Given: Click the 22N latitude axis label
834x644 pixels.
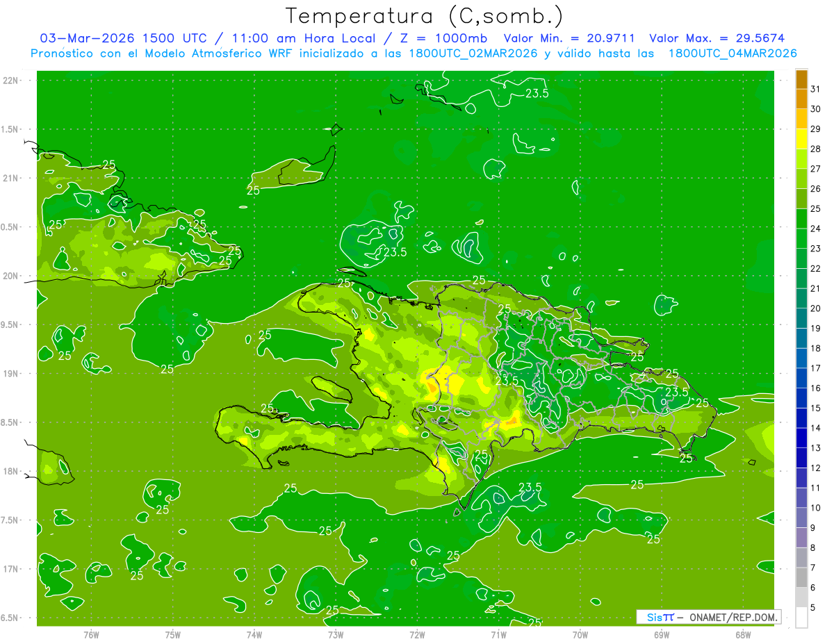Looking at the screenshot, I should (x=10, y=80).
